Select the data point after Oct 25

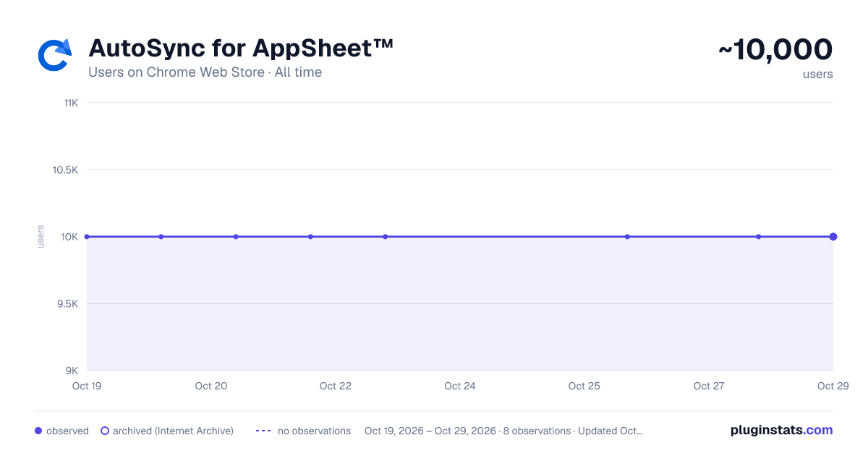point(627,237)
